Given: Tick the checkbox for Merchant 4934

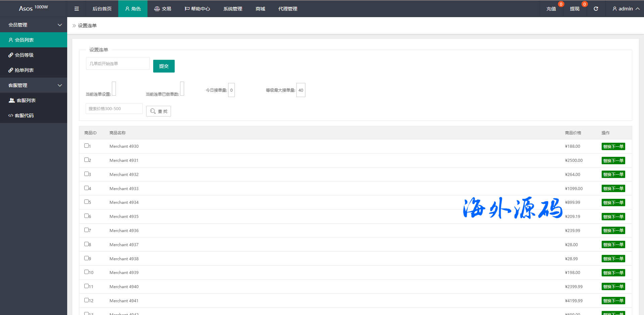Looking at the screenshot, I should (x=86, y=202).
